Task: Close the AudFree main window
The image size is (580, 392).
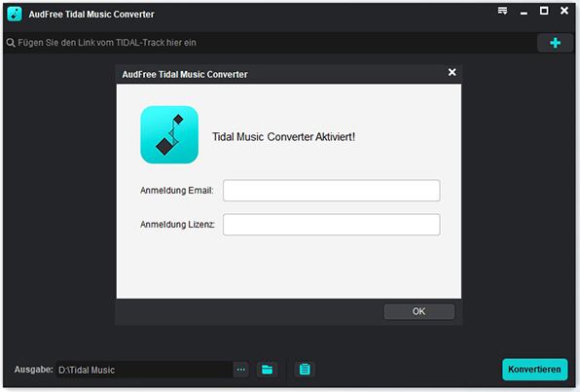Action: point(564,11)
